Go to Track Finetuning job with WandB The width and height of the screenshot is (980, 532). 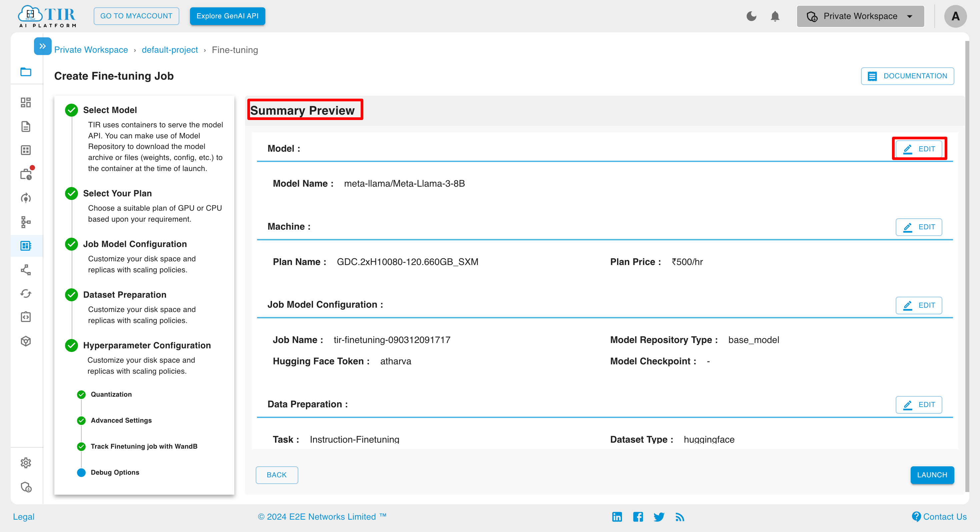pos(144,446)
